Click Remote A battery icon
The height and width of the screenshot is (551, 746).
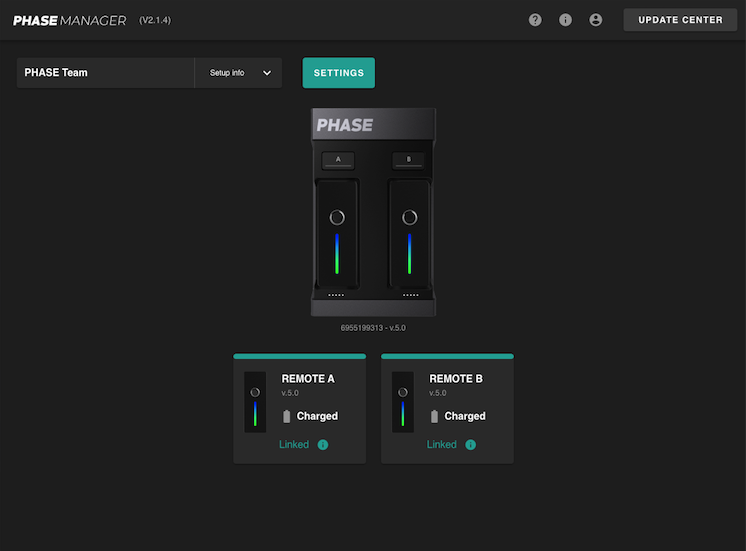coord(286,416)
